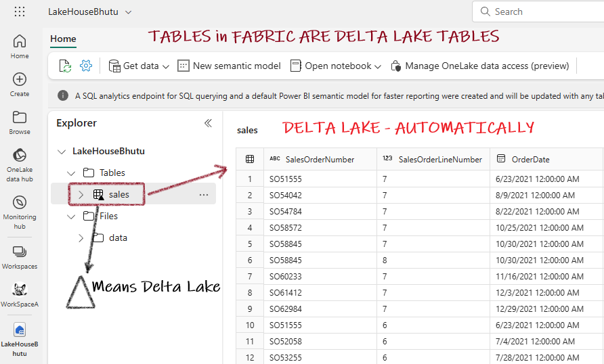Image resolution: width=604 pixels, height=364 pixels.
Task: Click the Open notebook icon
Action: tap(295, 66)
